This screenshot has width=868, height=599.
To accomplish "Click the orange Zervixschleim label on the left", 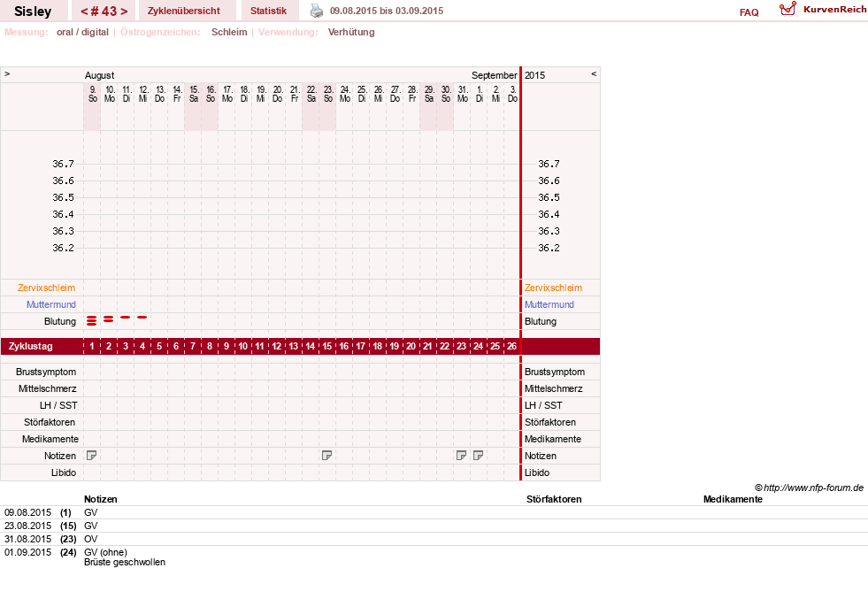I will (x=47, y=288).
